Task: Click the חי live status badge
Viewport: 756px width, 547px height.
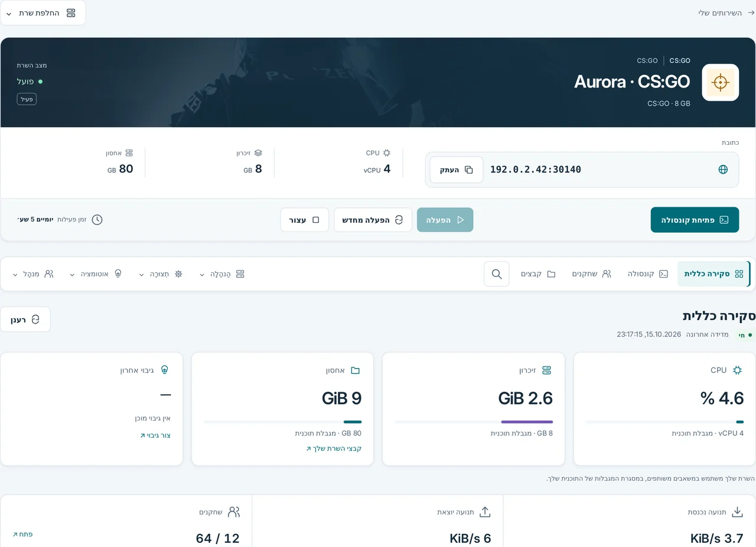Action: (x=745, y=335)
